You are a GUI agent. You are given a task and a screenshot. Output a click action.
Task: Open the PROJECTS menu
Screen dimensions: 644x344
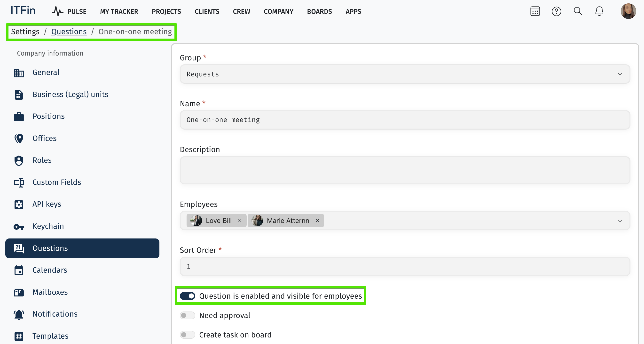click(166, 11)
